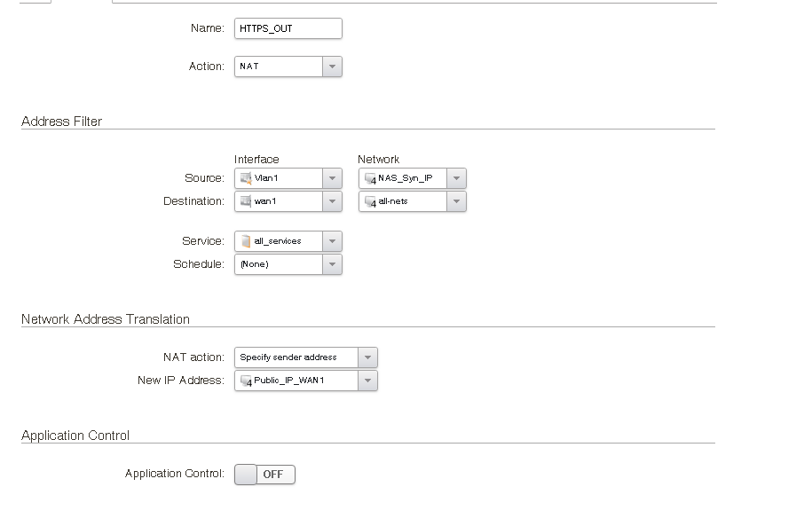Click the Application Control section heading
The height and width of the screenshot is (526, 812).
click(75, 436)
